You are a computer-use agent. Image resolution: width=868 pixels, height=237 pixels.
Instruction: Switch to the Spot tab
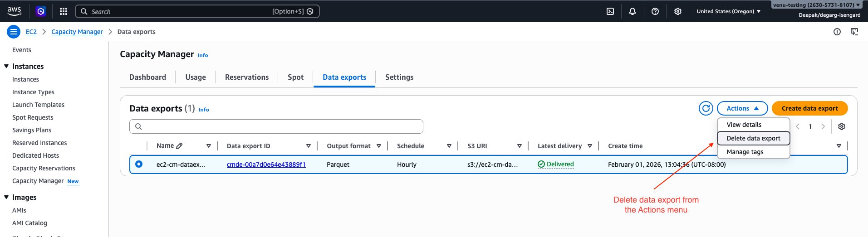point(295,77)
